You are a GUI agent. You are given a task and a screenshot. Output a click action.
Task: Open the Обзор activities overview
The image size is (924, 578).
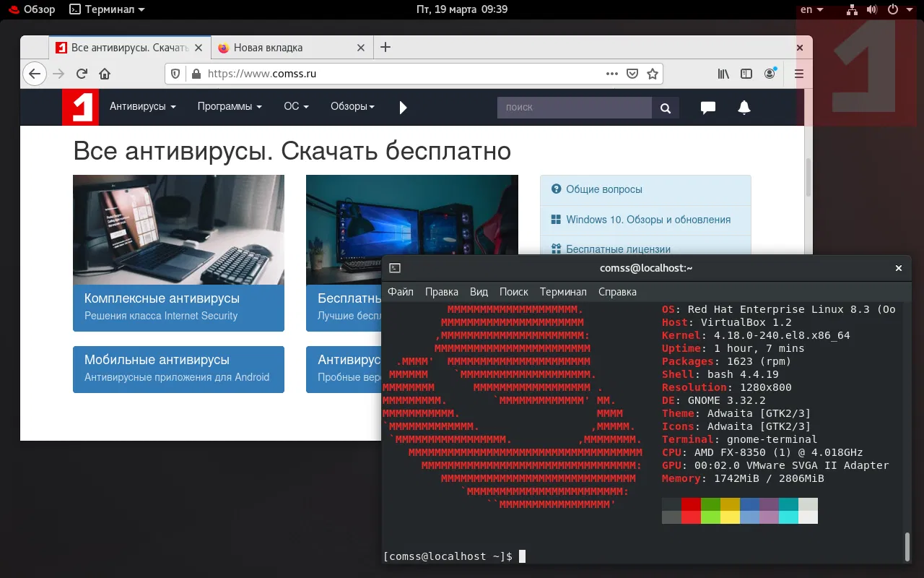pos(32,9)
